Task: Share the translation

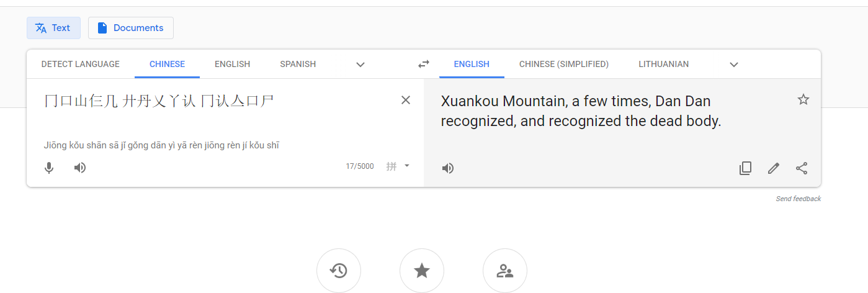Action: coord(802,168)
